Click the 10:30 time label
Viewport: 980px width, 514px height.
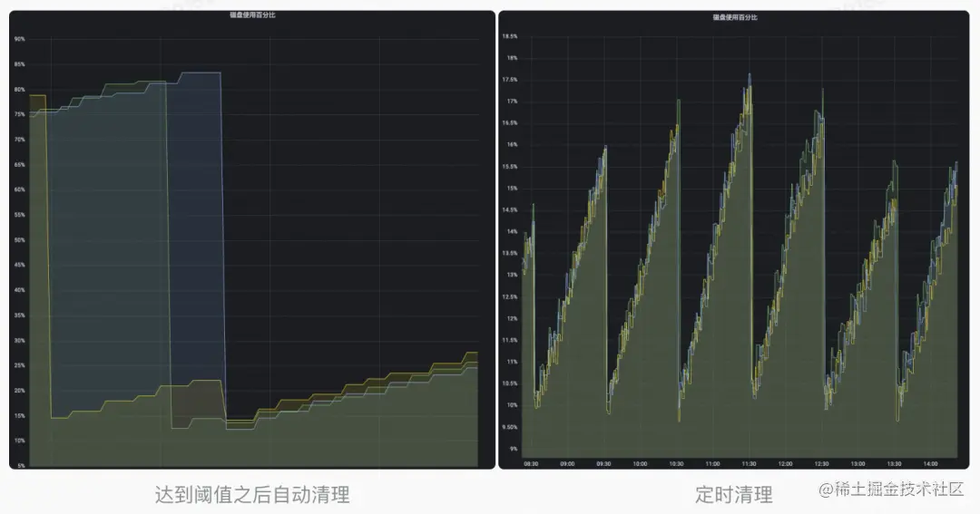click(x=676, y=464)
